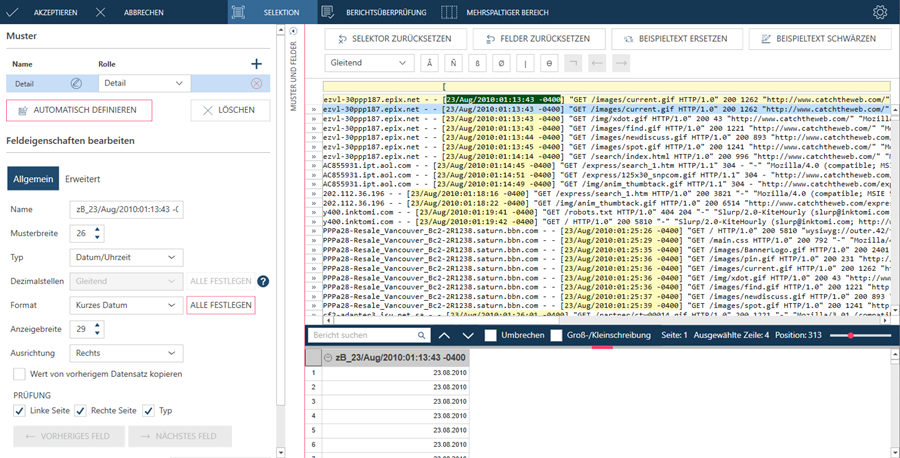
Task: Click the Ø non-blank trap button
Action: [501, 63]
